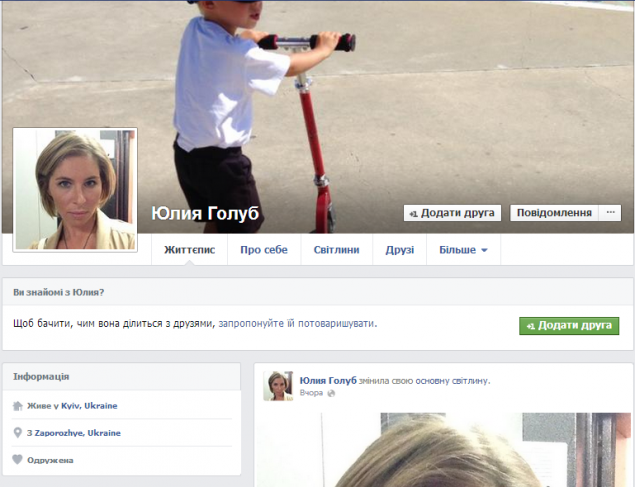Open the three-dots options button on cover
635x487 pixels.
tap(611, 213)
